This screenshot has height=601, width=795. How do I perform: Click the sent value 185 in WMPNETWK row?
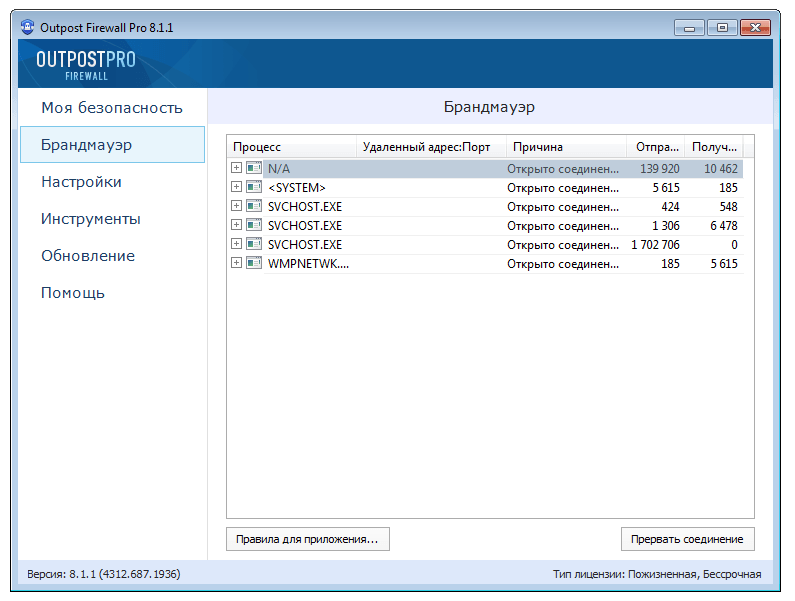coord(670,264)
